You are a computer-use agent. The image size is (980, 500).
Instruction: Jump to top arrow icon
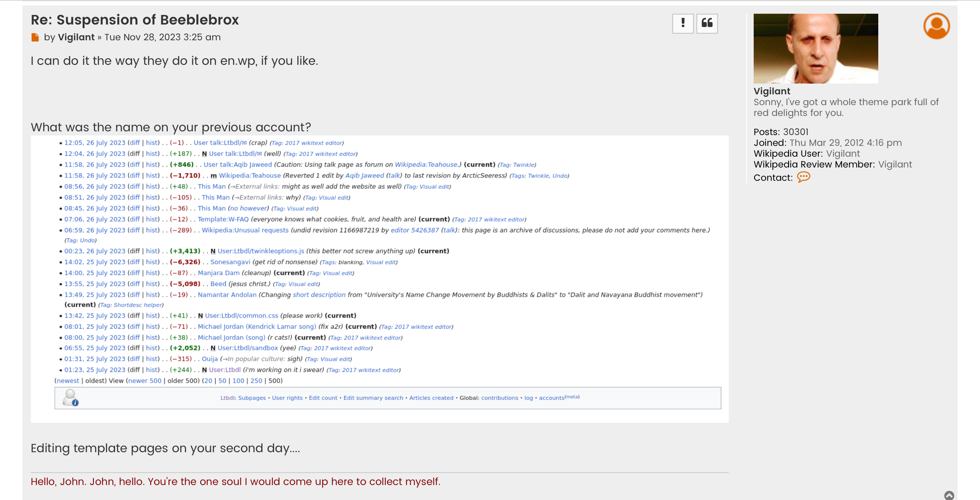tap(949, 495)
